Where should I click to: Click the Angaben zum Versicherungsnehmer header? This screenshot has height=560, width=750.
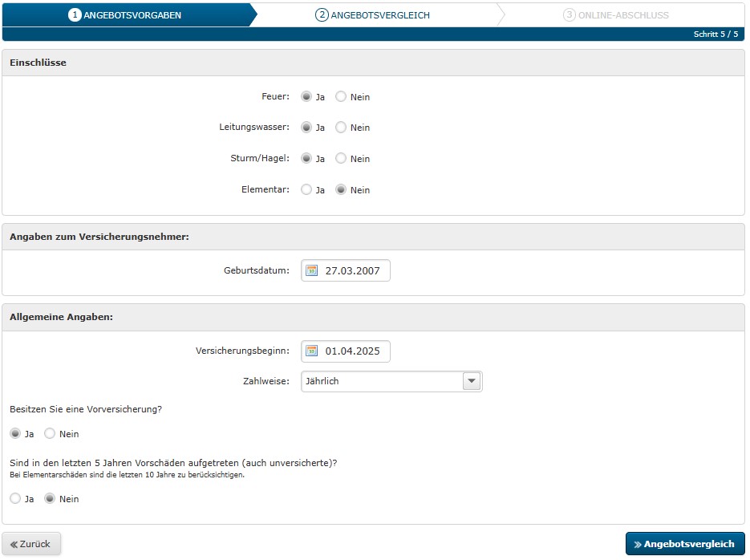(373, 237)
